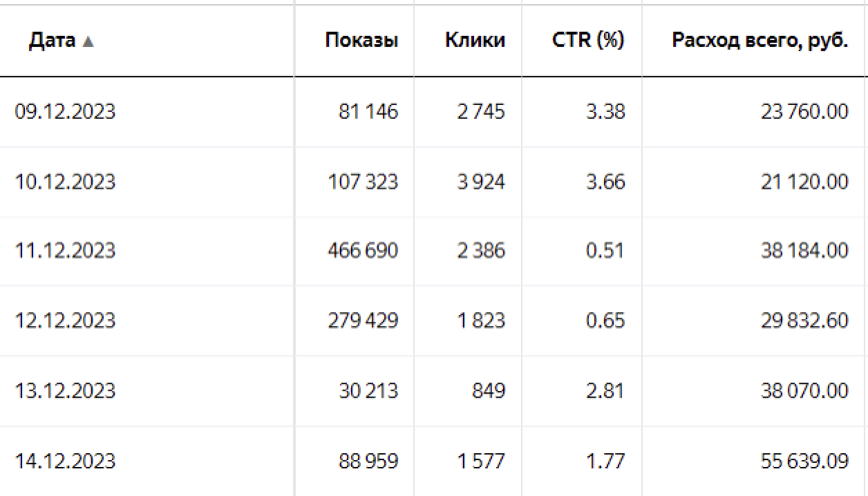This screenshot has width=868, height=496.
Task: Click spend value 55 639.09
Action: [x=804, y=461]
